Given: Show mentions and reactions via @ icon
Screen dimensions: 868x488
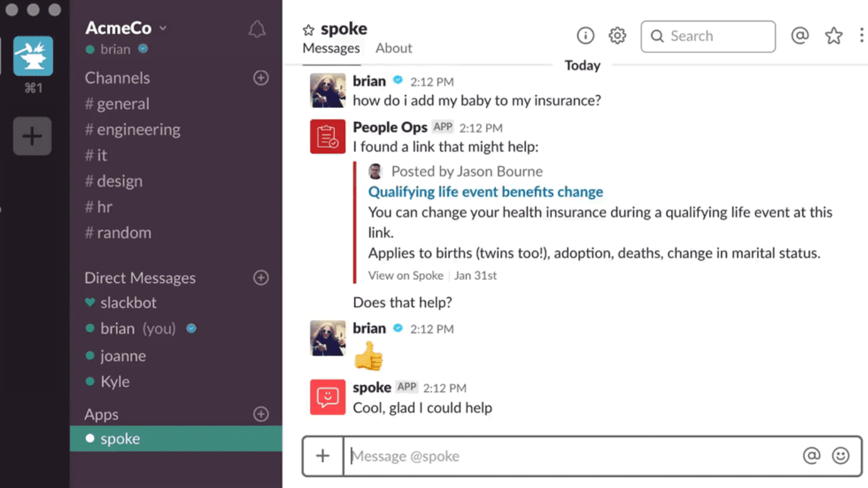Looking at the screenshot, I should [x=800, y=36].
